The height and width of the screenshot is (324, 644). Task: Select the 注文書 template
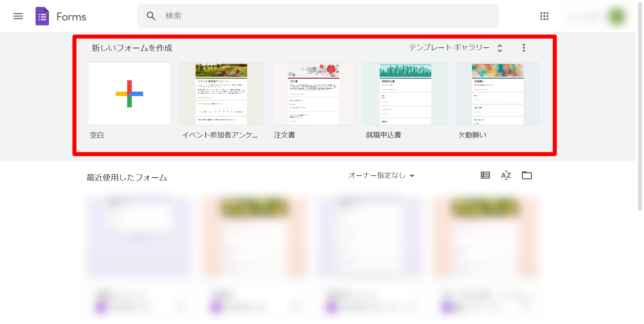tap(313, 94)
